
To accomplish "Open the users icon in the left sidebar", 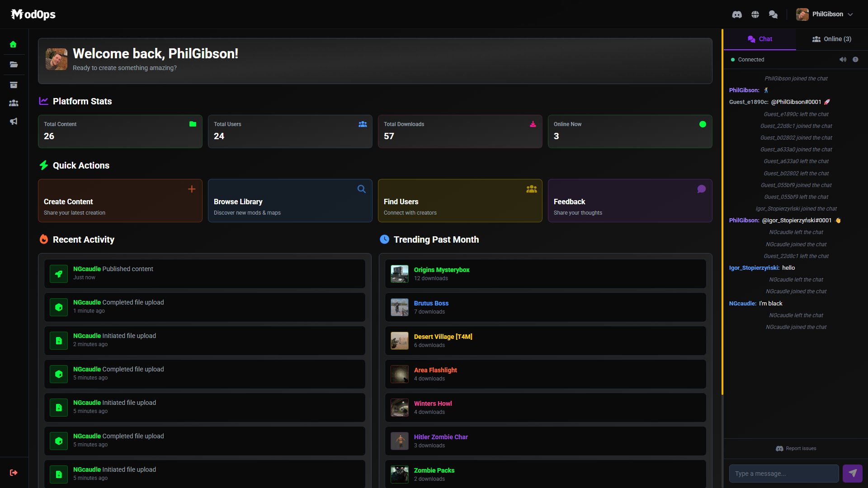I will pyautogui.click(x=14, y=103).
